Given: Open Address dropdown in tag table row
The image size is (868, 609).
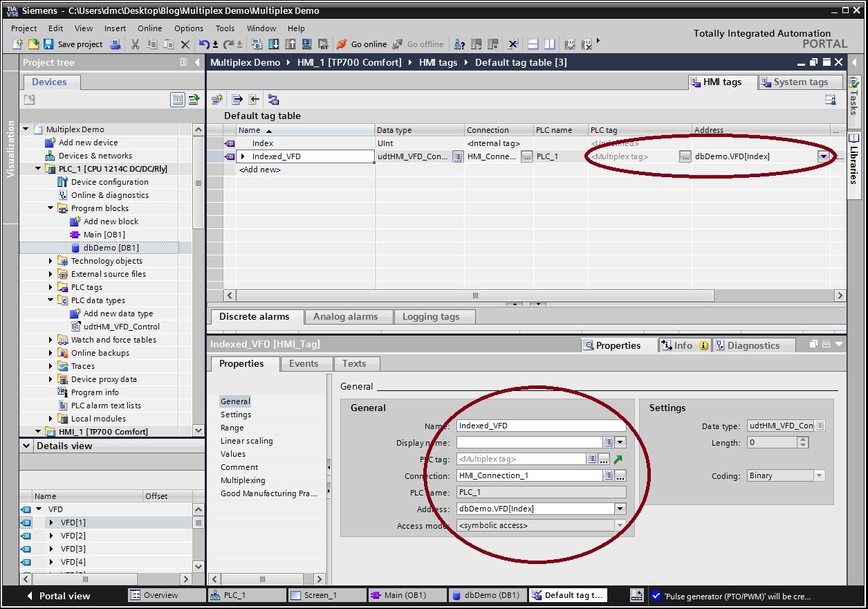Looking at the screenshot, I should [x=823, y=156].
